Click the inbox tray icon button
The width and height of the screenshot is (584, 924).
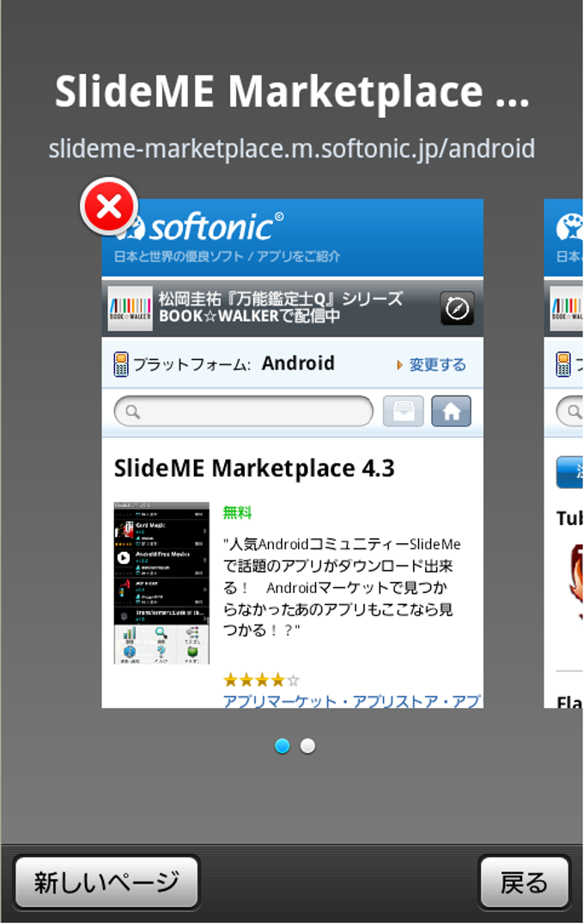pos(404,411)
